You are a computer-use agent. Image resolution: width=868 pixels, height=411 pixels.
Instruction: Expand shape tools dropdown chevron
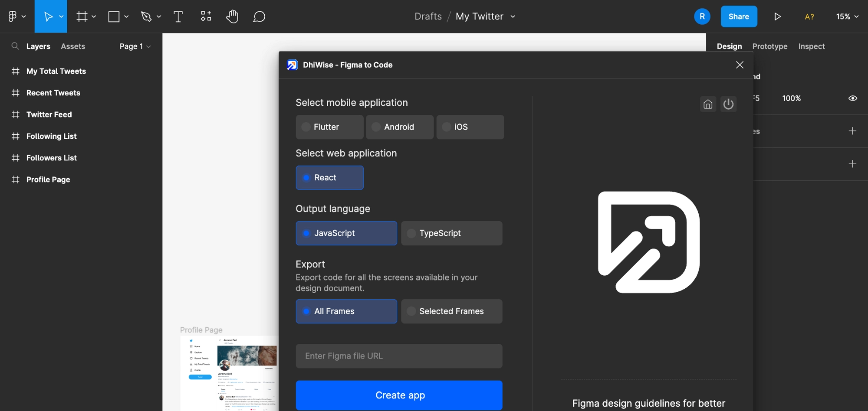tap(126, 16)
